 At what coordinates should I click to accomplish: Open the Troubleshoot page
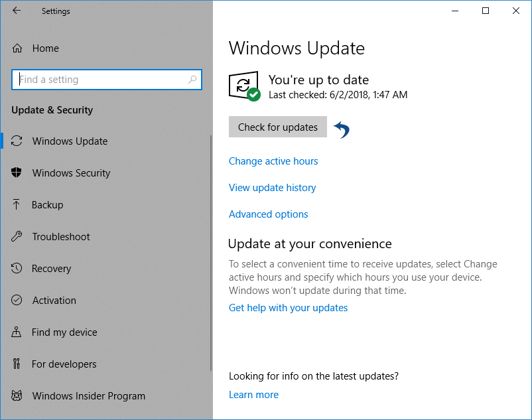coord(61,237)
